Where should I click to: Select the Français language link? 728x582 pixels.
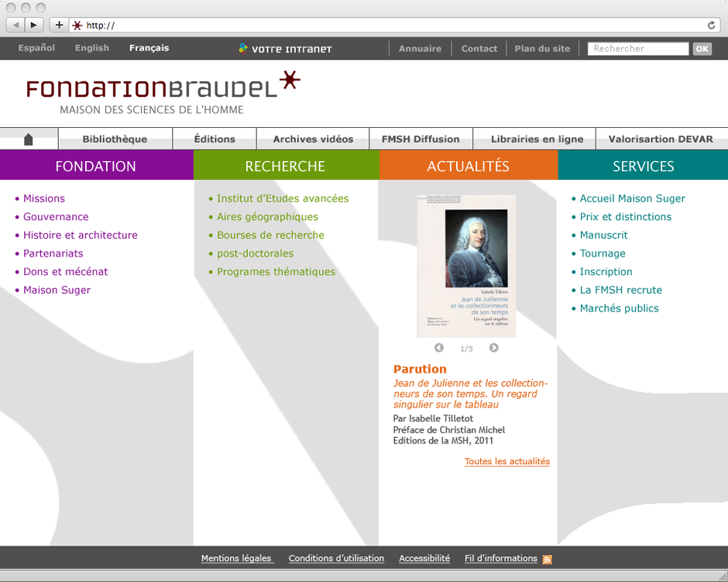(x=149, y=48)
